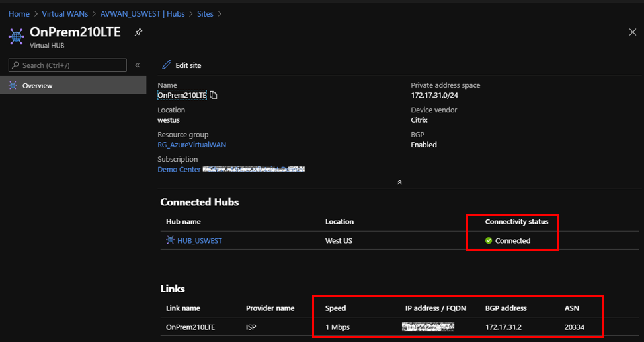Select the westus location value

(x=169, y=120)
